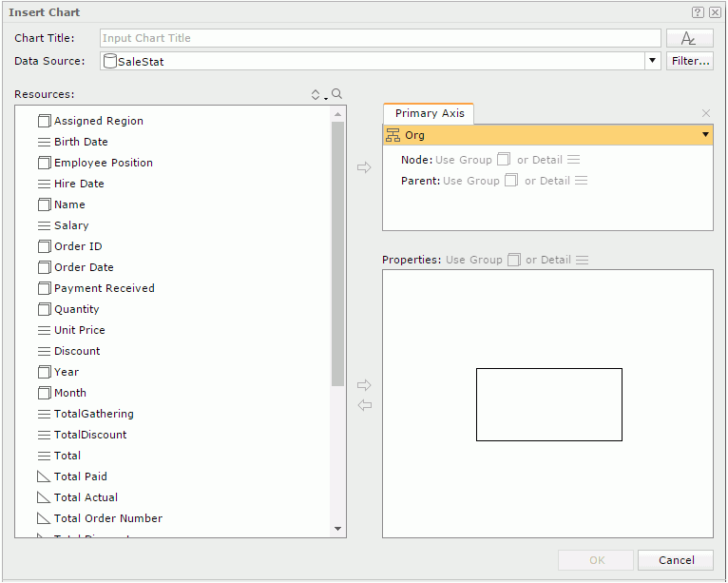Screen dimensions: 728x583
Task: Click the search resources magnifier icon
Action: click(336, 94)
